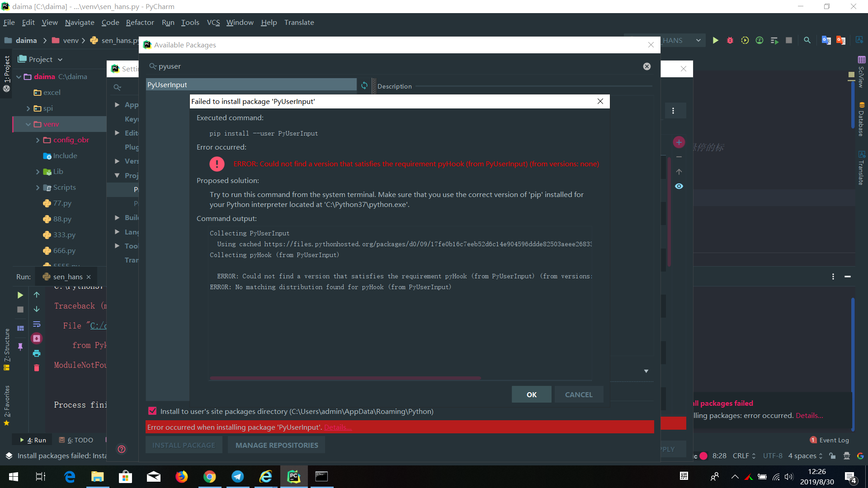Viewport: 868px width, 488px height.
Task: Open the VCS menu
Action: tap(213, 23)
